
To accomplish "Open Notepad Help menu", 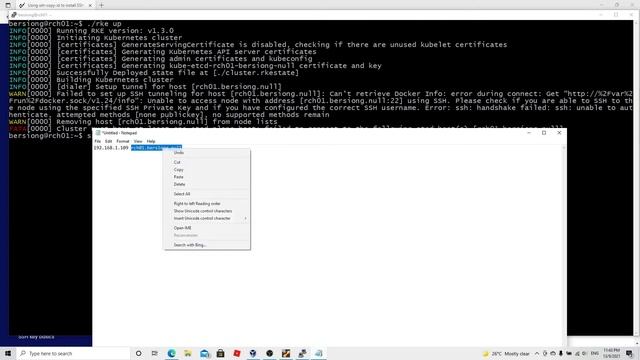I will pos(151,141).
